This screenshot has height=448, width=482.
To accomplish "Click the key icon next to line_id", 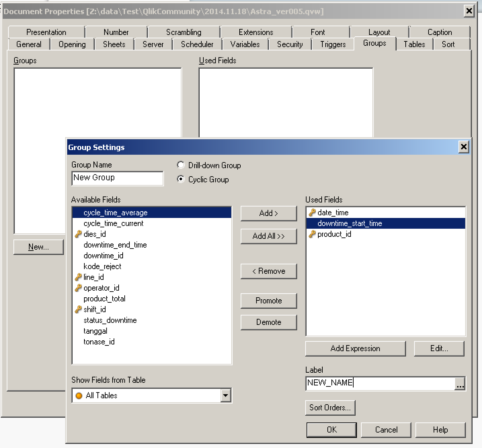I will pos(78,277).
